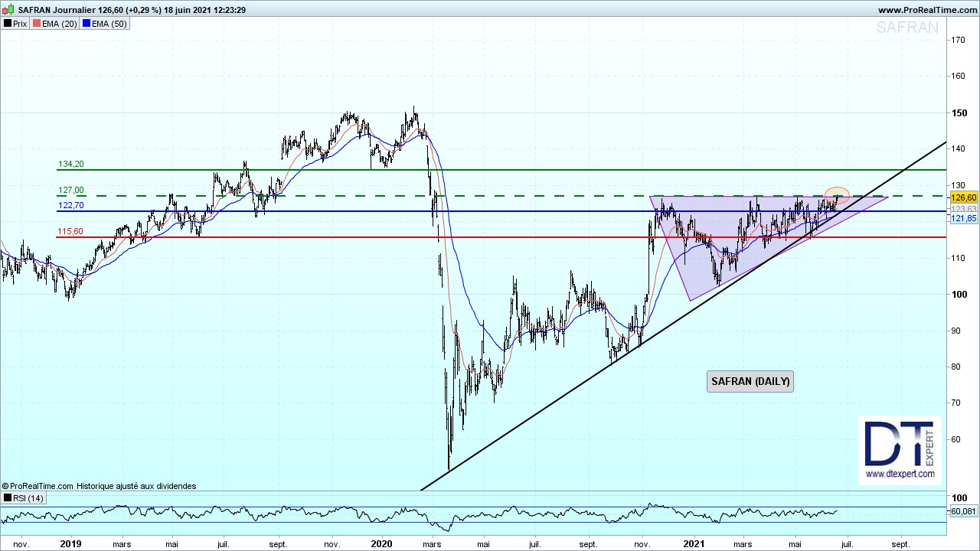Click the 127,00 dashed level label
The image size is (980, 551).
tap(70, 191)
